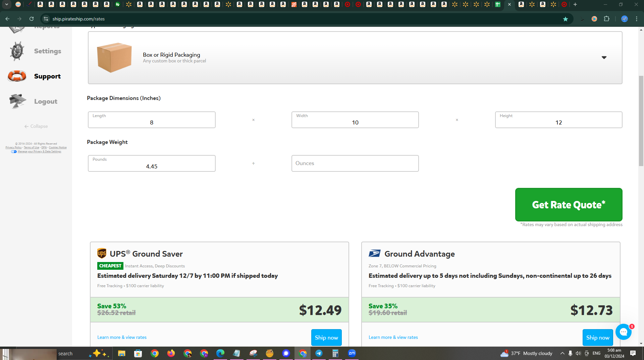Open Support in the sidebar
Image resolution: width=644 pixels, height=360 pixels.
point(47,76)
